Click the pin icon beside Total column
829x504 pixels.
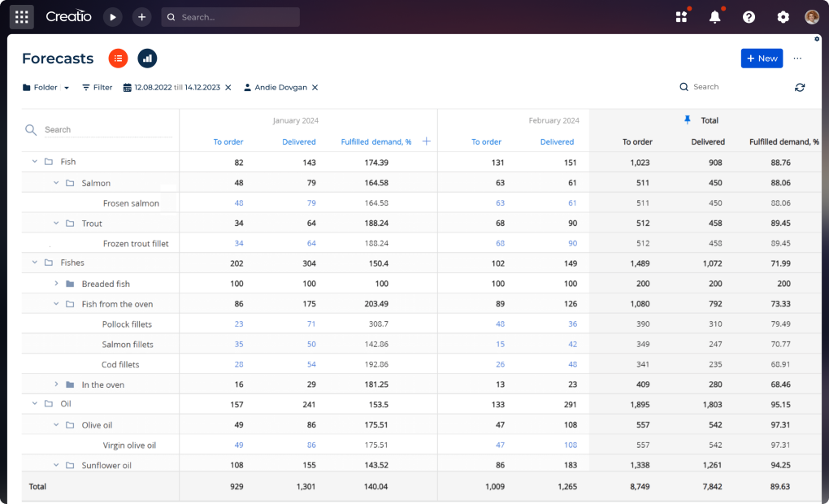coord(688,120)
